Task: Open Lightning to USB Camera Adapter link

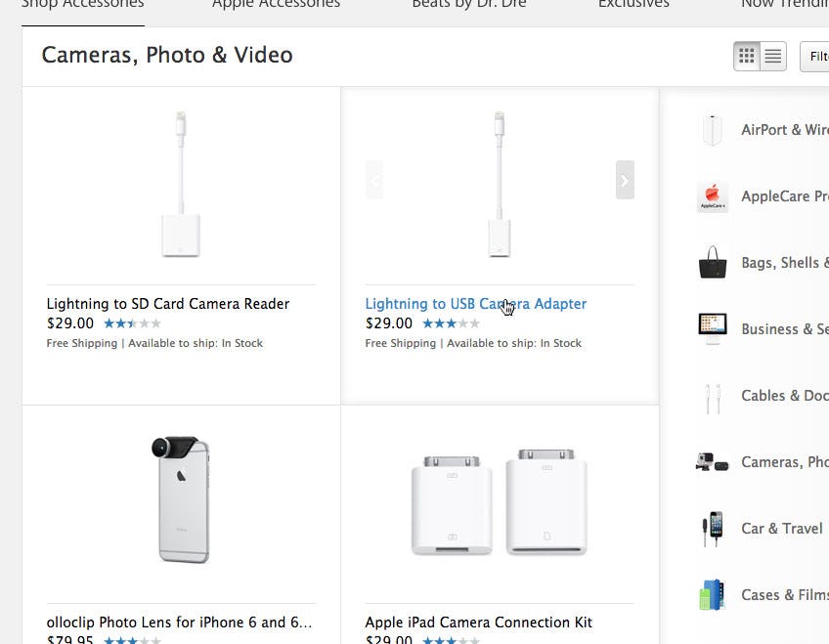Action: pyautogui.click(x=475, y=304)
